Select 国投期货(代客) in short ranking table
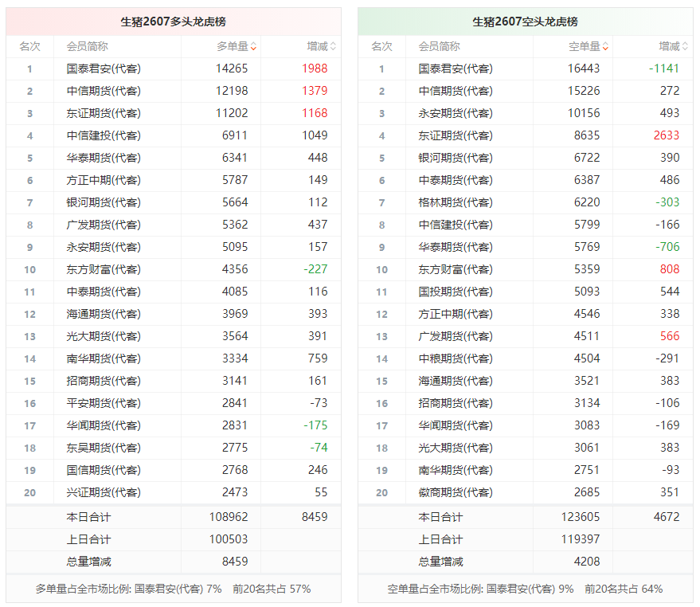 (x=456, y=292)
